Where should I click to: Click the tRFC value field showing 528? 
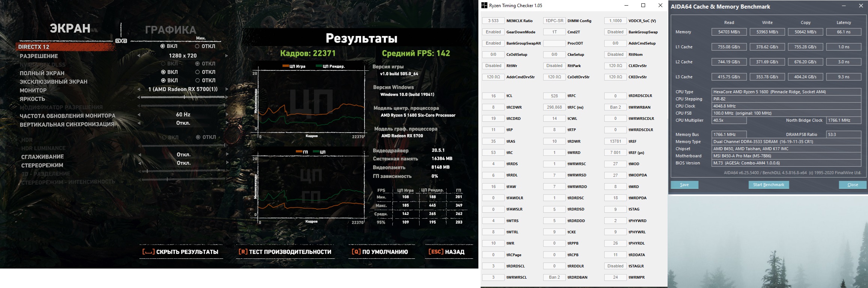(x=554, y=96)
